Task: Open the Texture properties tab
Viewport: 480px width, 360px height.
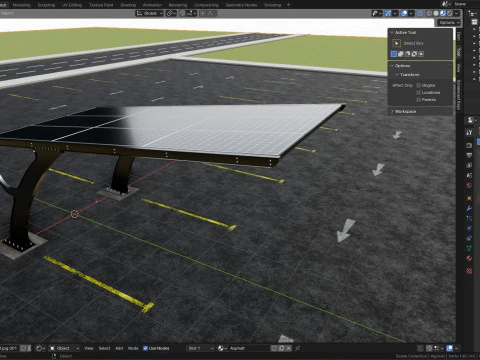Action: [469, 271]
